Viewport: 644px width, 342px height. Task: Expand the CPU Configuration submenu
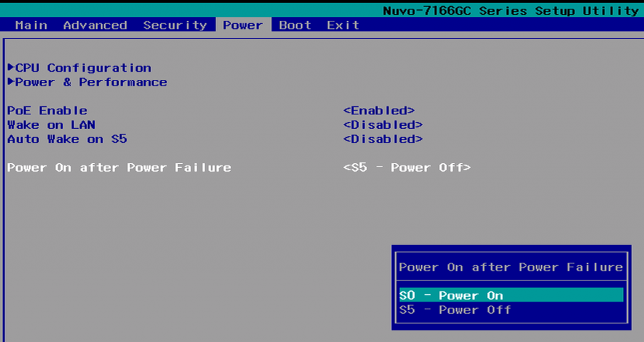[83, 68]
